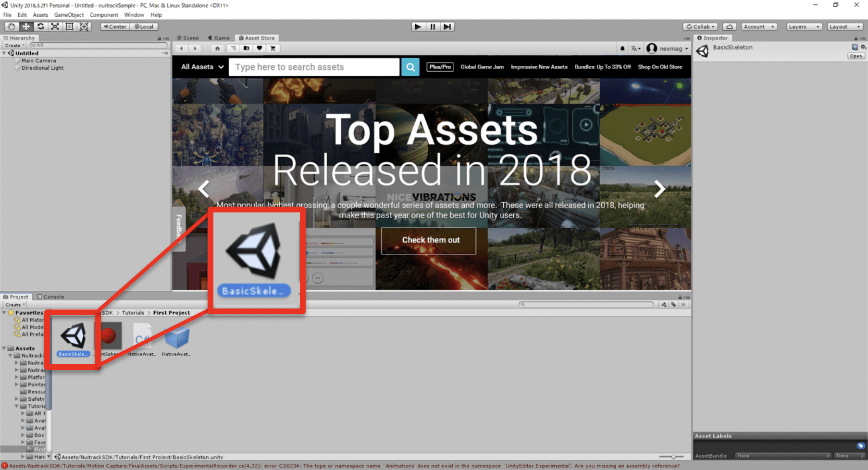
Task: Open Asset Store notifications bell
Action: point(622,49)
